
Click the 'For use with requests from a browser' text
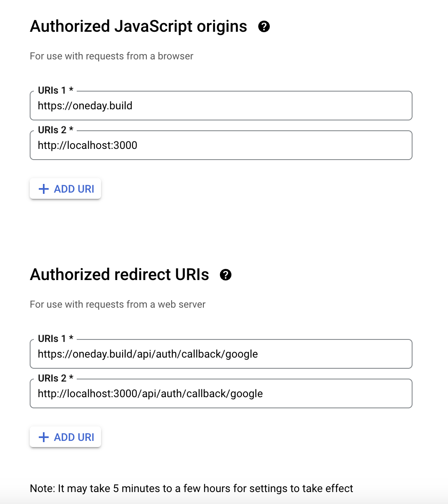tap(112, 56)
